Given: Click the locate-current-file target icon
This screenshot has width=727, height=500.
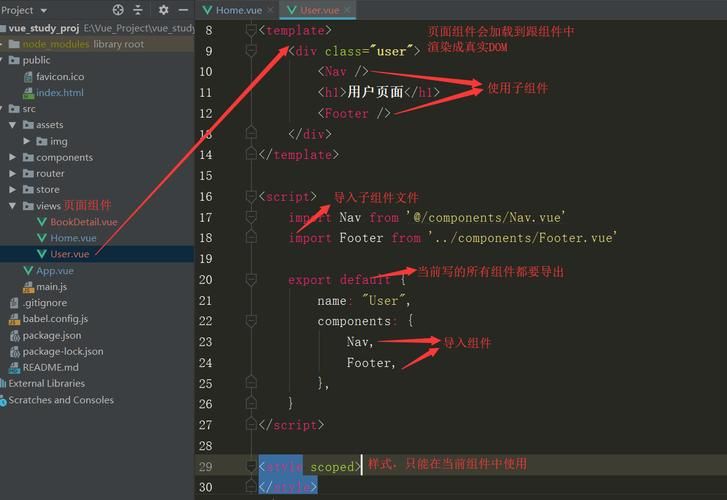Looking at the screenshot, I should pyautogui.click(x=118, y=10).
